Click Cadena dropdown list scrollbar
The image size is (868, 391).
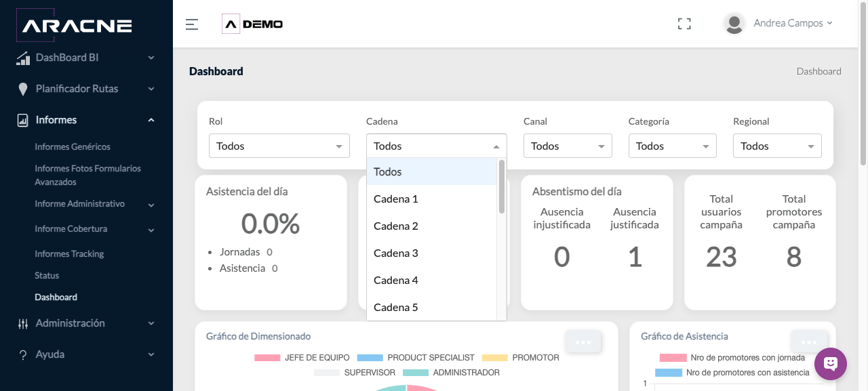click(x=502, y=186)
